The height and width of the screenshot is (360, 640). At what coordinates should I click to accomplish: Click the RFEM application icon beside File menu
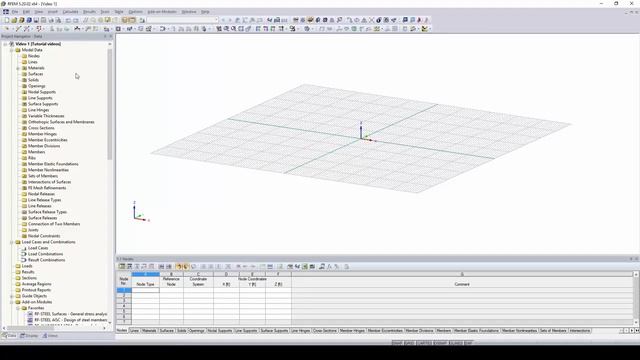point(6,12)
